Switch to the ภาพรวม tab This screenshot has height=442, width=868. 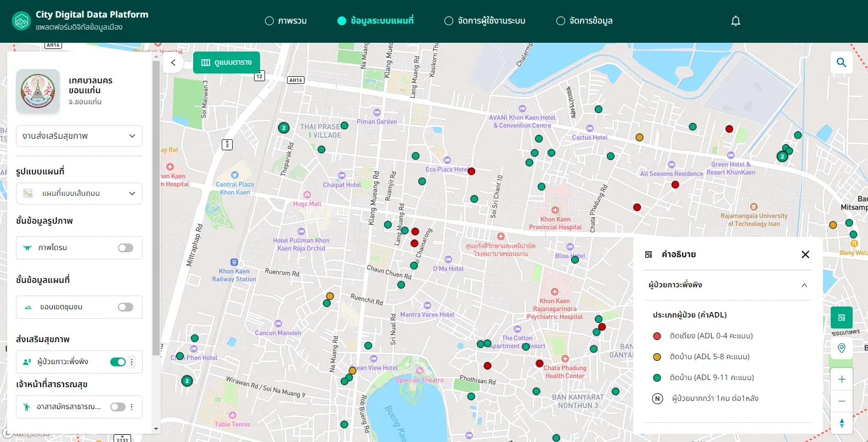(286, 21)
